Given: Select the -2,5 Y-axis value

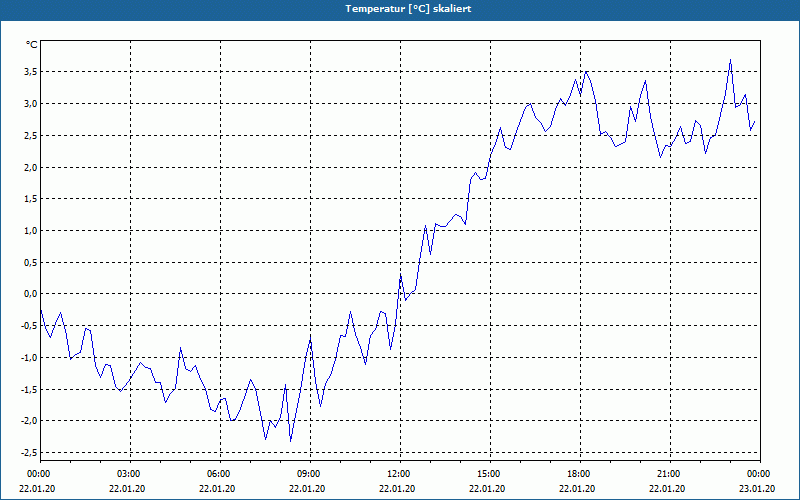Looking at the screenshot, I should tap(29, 453).
